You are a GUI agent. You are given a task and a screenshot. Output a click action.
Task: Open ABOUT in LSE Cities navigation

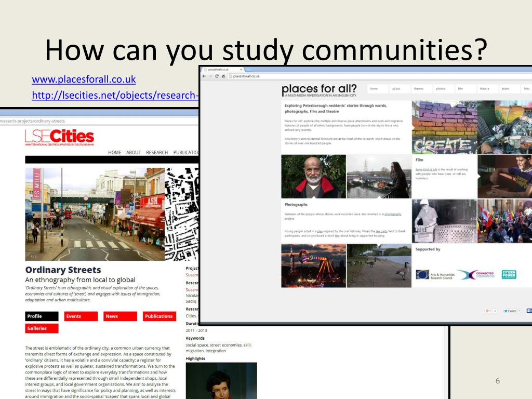tap(134, 152)
